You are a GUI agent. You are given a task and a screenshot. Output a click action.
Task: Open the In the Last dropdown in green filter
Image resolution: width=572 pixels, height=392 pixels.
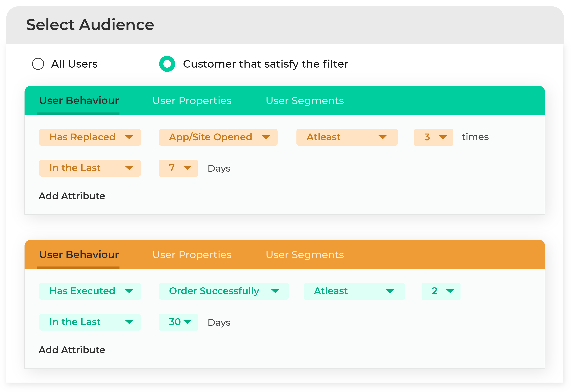point(90,168)
